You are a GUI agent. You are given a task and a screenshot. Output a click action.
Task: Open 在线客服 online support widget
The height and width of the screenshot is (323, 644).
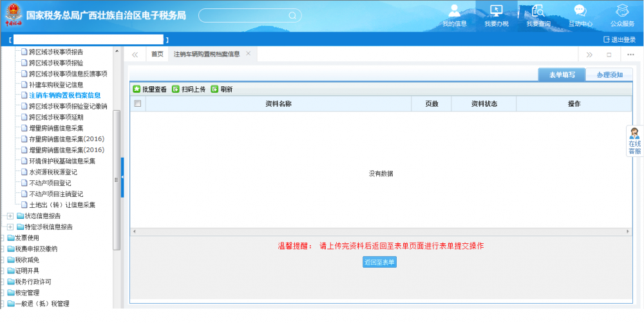[x=634, y=142]
